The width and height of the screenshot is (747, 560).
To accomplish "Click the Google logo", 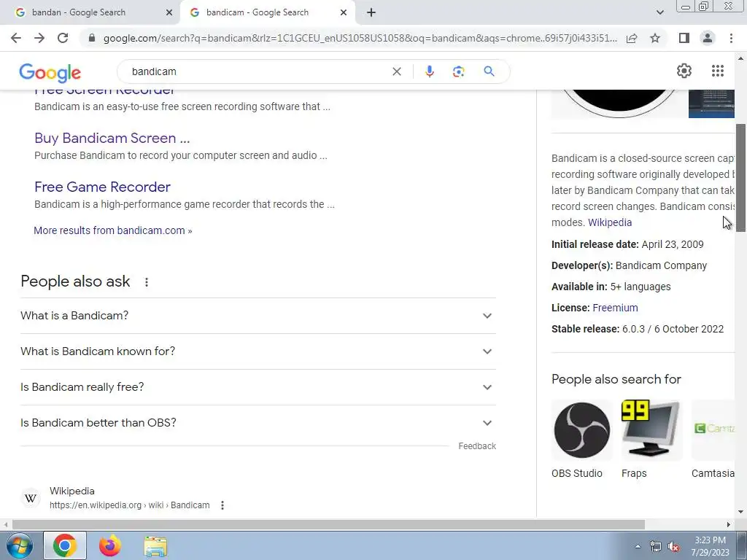I will pos(50,72).
